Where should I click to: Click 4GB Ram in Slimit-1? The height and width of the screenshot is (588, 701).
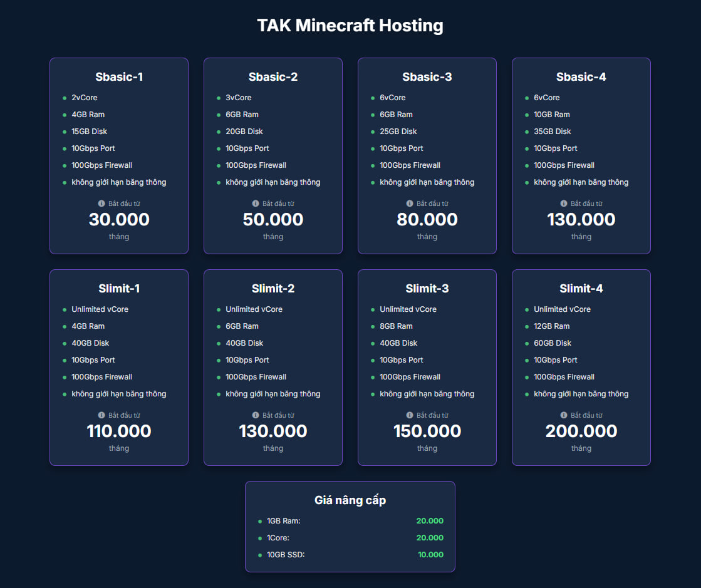coord(88,326)
